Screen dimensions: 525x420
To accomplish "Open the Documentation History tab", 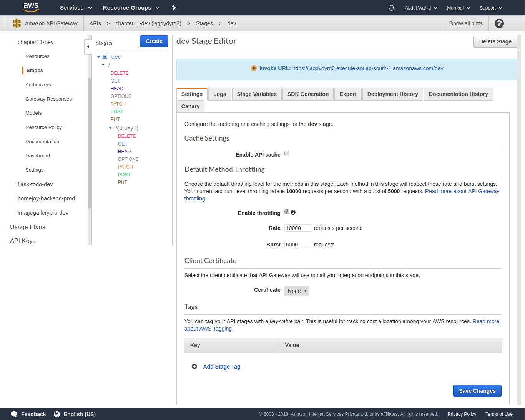I will 459,94.
